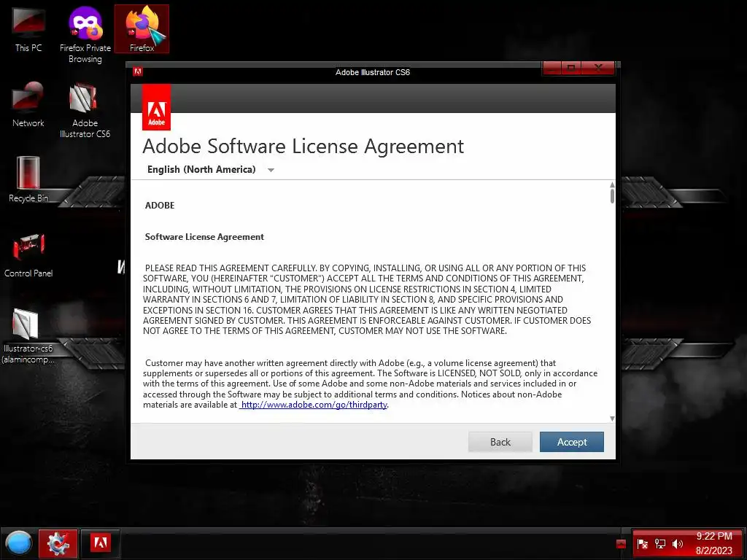The height and width of the screenshot is (560, 747).
Task: Click the bold ADOBE heading text
Action: pos(160,205)
